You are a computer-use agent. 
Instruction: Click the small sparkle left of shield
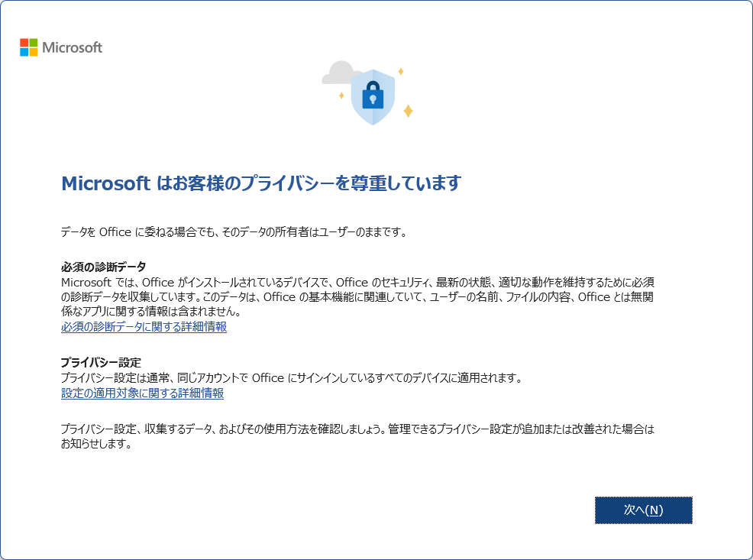click(x=341, y=95)
